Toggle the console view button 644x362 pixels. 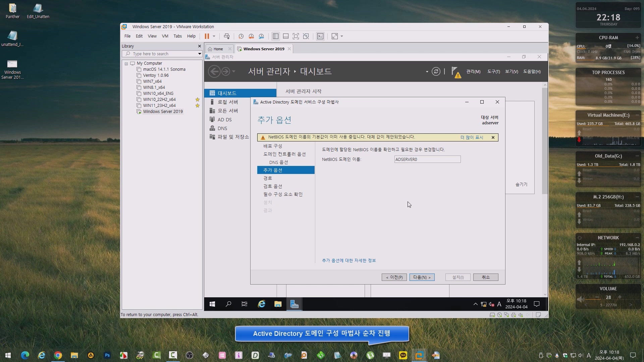point(320,36)
